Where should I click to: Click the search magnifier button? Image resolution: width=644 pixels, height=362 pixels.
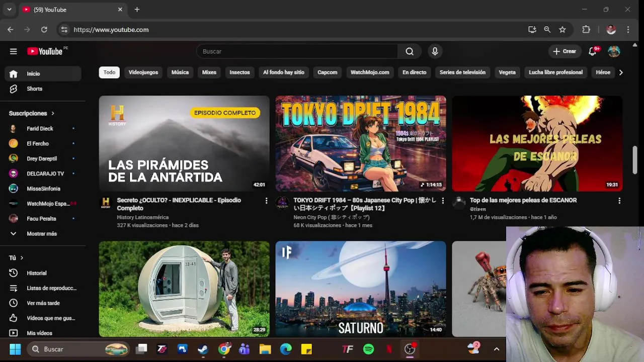[x=410, y=51]
